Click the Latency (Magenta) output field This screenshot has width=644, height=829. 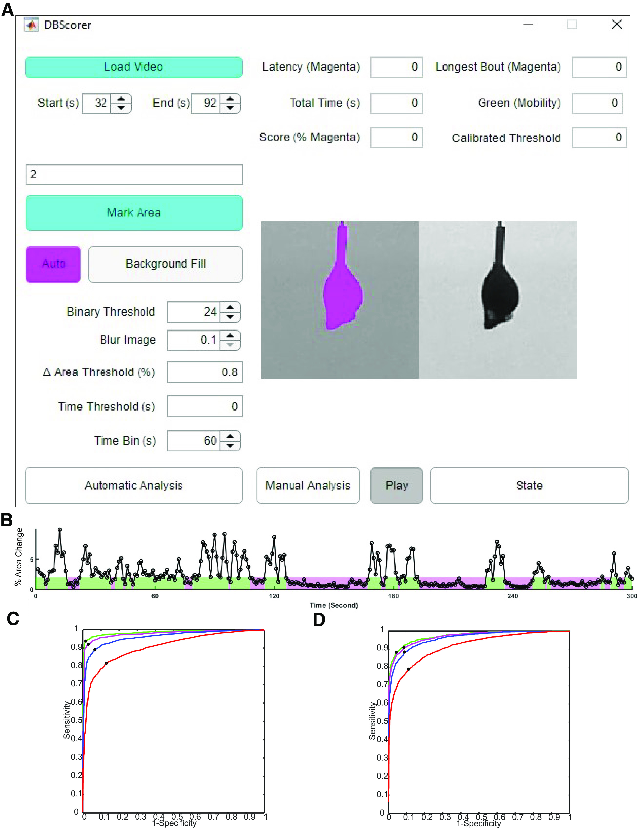pyautogui.click(x=397, y=67)
